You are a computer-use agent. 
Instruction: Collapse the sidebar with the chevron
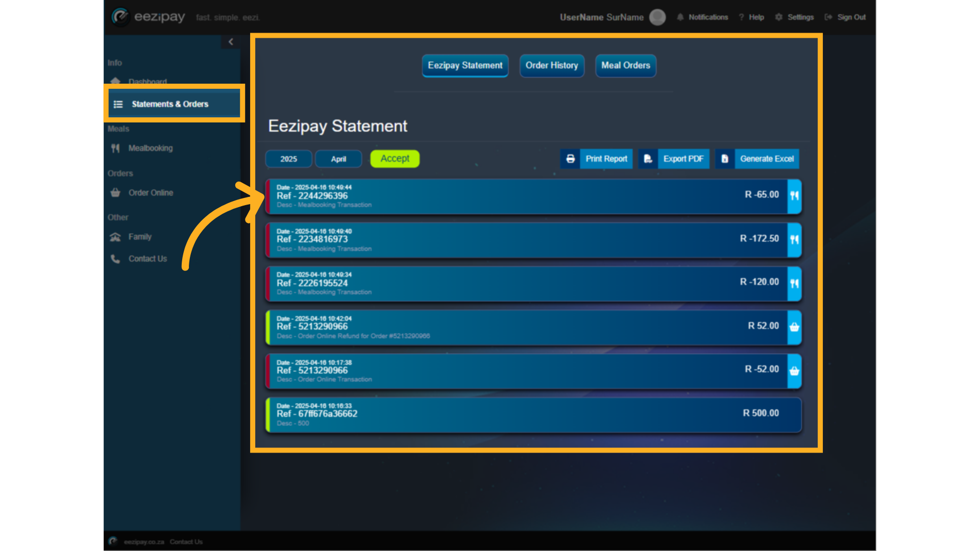[231, 42]
